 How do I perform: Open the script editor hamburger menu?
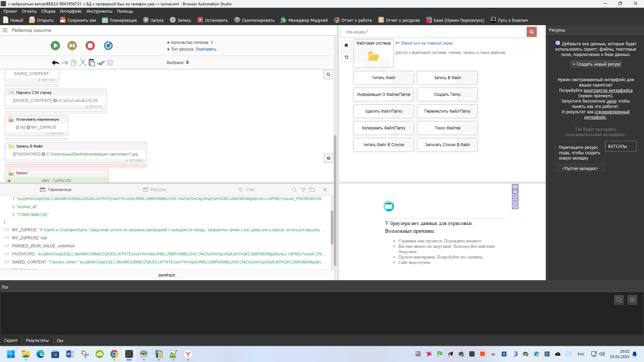click(x=5, y=30)
